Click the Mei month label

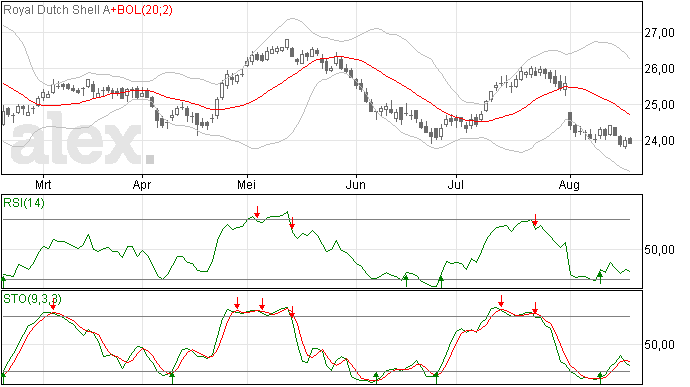tap(246, 184)
